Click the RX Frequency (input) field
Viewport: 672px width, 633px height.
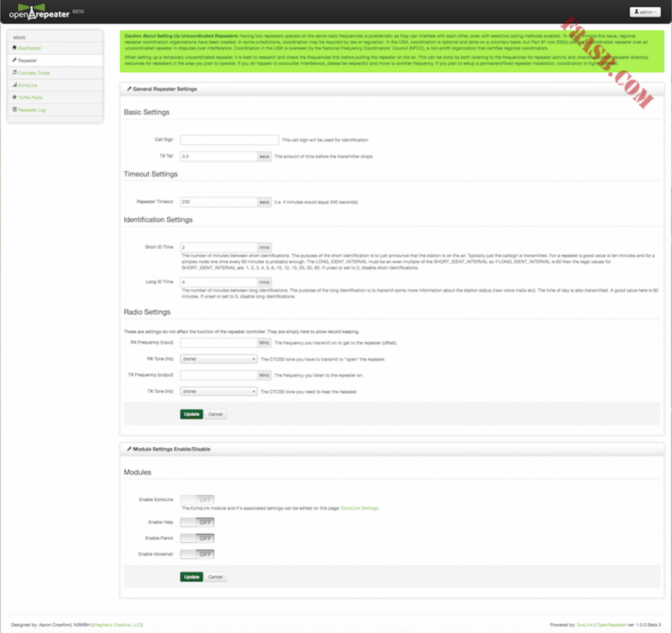[x=219, y=343]
